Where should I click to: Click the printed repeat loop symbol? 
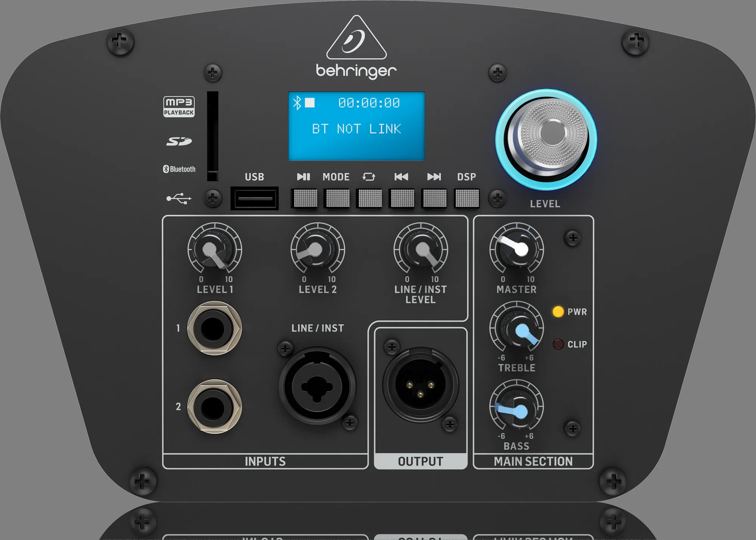click(x=369, y=177)
